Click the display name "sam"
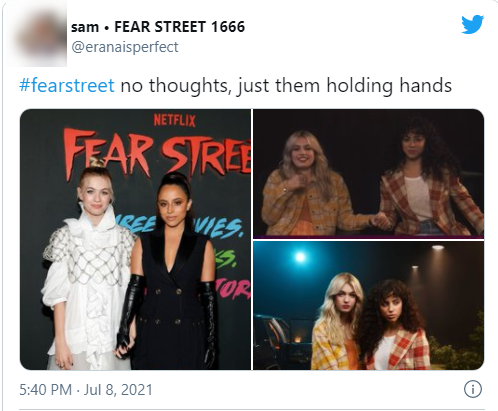498x411 pixels. click(x=85, y=27)
